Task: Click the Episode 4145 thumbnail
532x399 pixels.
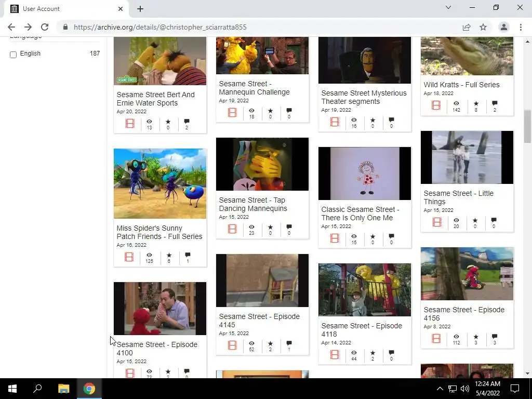Action: point(262,281)
